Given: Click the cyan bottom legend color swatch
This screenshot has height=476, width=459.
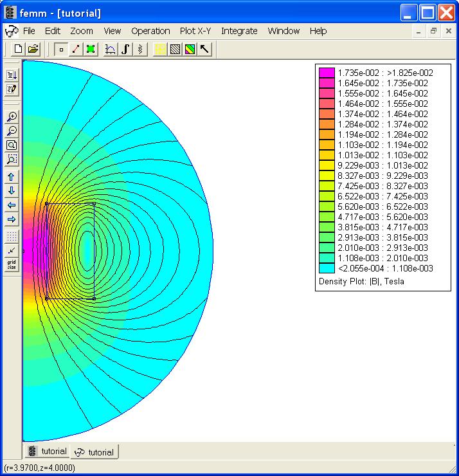Looking at the screenshot, I should 327,268.
